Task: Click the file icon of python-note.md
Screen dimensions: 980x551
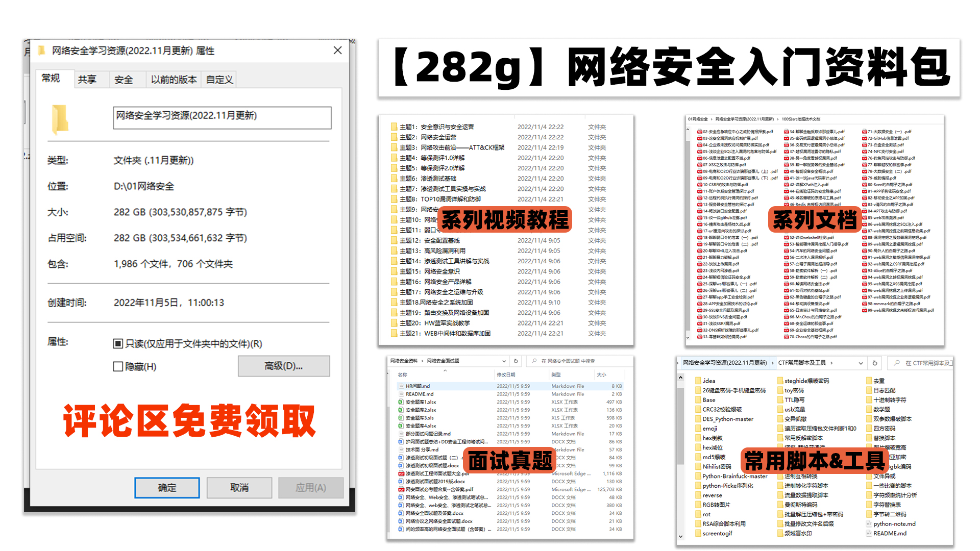Action: click(x=869, y=523)
